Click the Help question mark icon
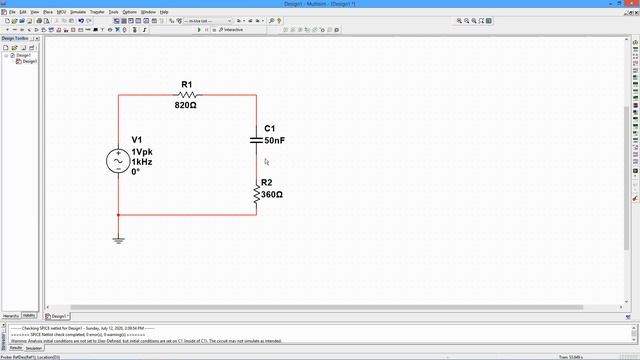Image resolution: width=640 pixels, height=360 pixels. (x=279, y=21)
